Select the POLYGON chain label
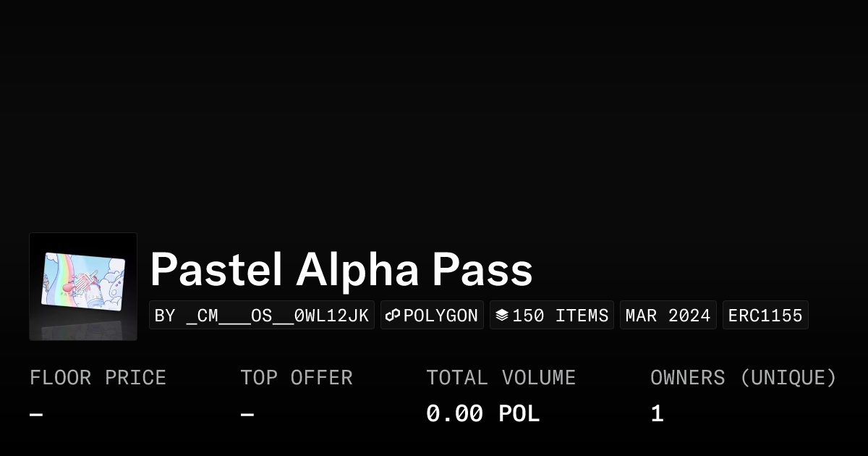This screenshot has width=868, height=456. pyautogui.click(x=441, y=316)
